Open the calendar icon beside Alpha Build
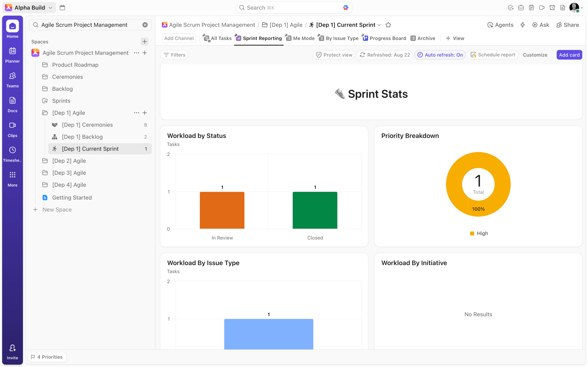Viewport: 588px width, 367px height. coord(62,8)
